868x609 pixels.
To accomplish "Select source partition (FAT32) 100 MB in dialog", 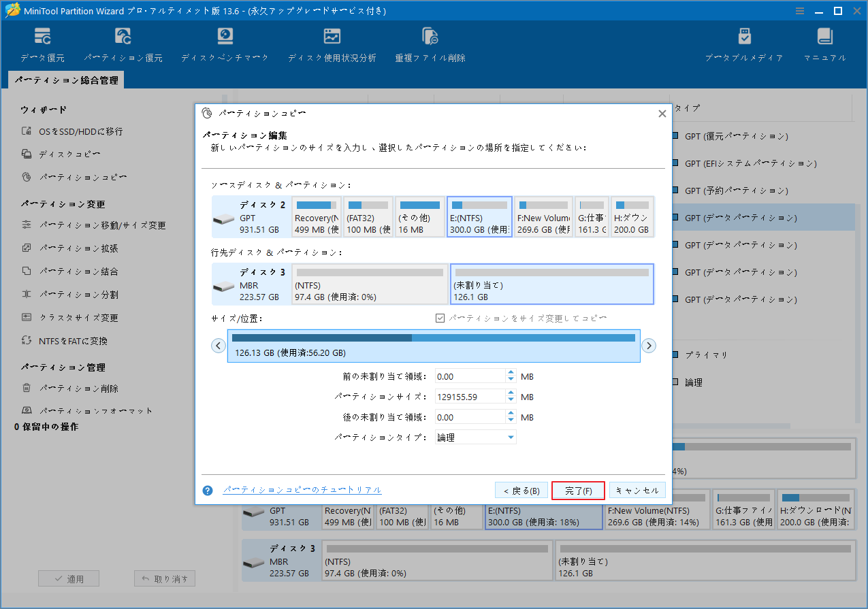I will pyautogui.click(x=368, y=216).
